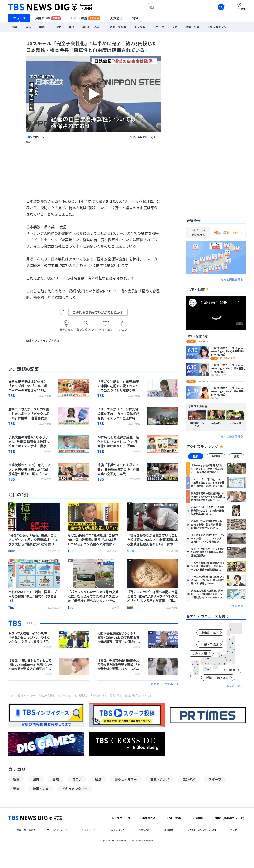Click footer プライバシーポリシー link

tap(59, 830)
